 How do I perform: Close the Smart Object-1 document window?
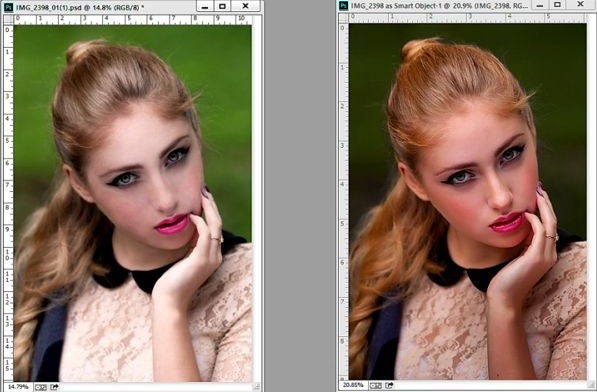coord(580,4)
